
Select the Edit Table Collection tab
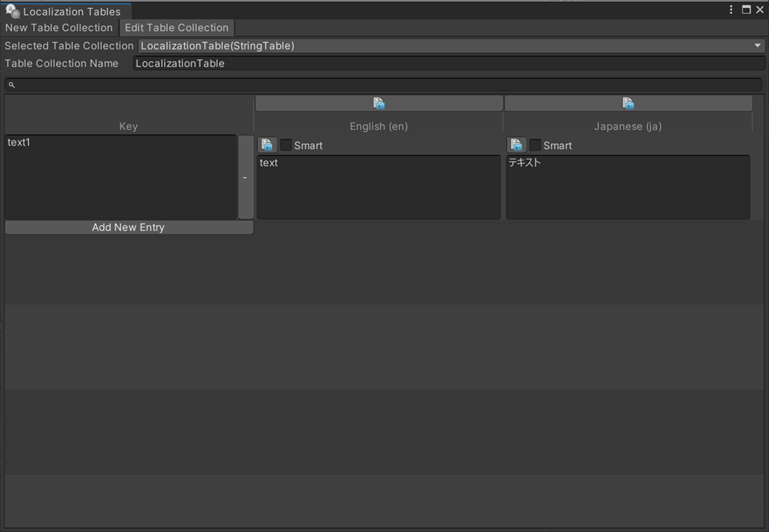[x=176, y=27]
